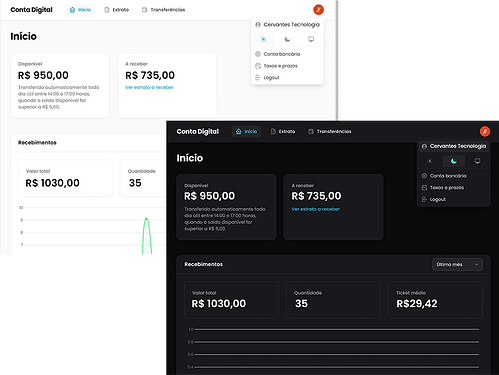
Task: Open Extrato tab in light window
Action: [x=116, y=10]
